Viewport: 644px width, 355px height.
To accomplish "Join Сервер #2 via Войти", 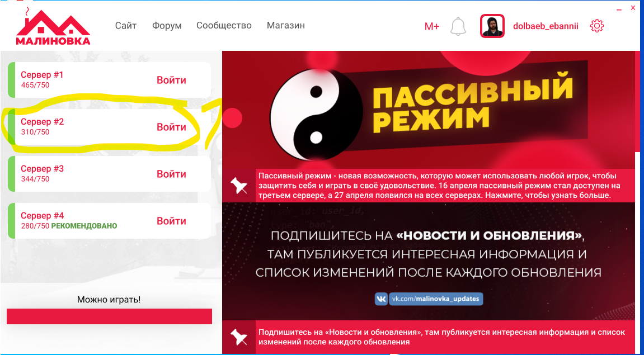I will coord(171,127).
